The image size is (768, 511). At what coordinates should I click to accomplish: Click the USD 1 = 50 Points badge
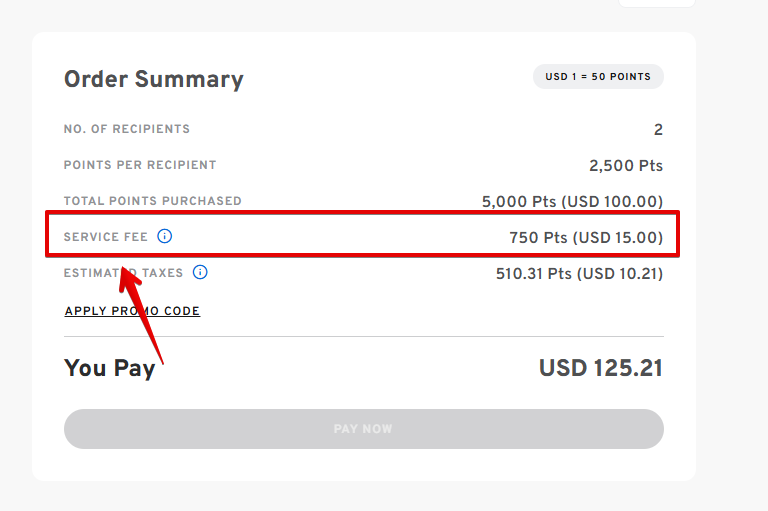pyautogui.click(x=598, y=76)
